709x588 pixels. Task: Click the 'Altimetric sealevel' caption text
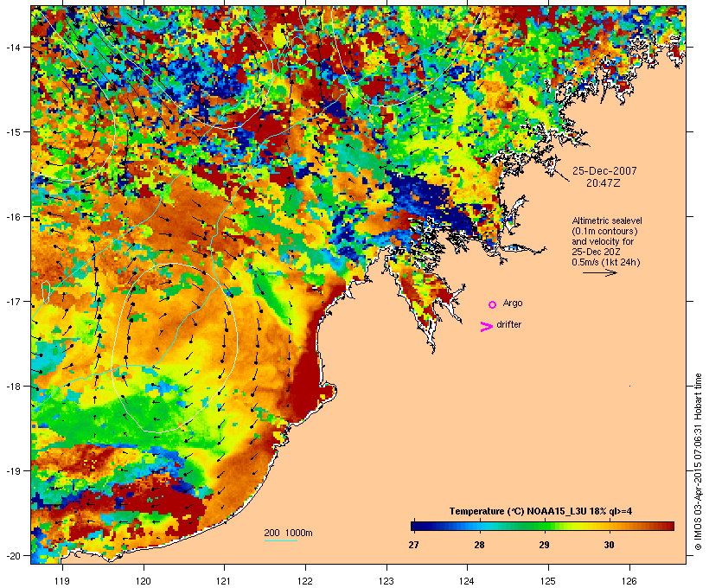pos(607,220)
